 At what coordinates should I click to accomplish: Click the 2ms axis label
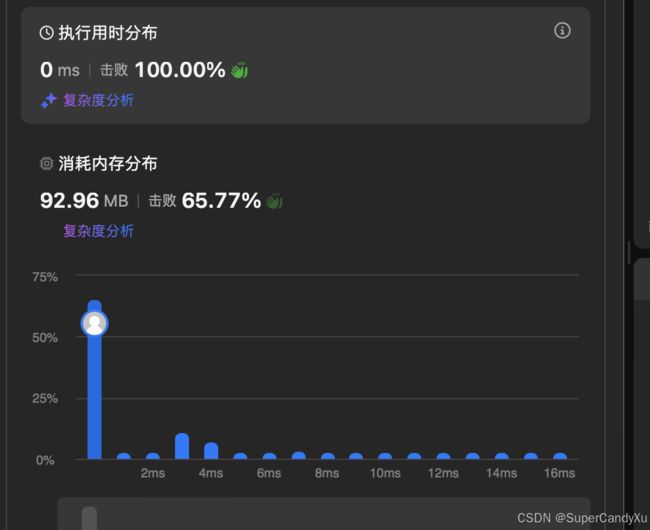point(153,473)
